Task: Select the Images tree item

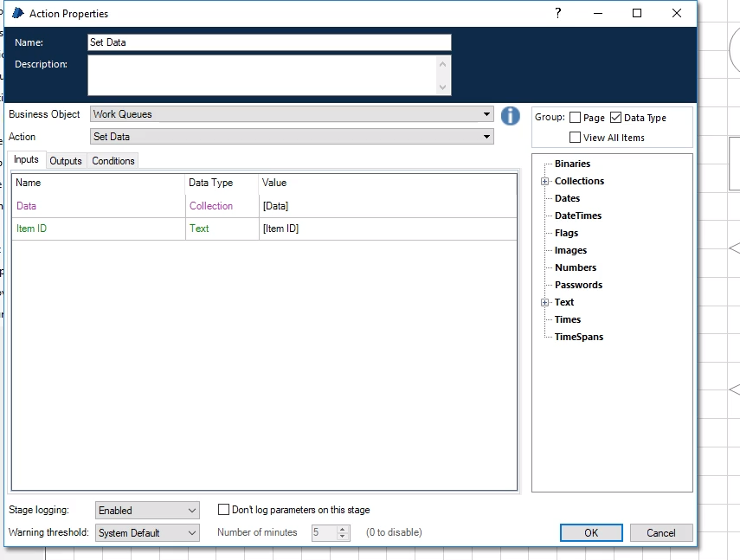Action: 570,250
